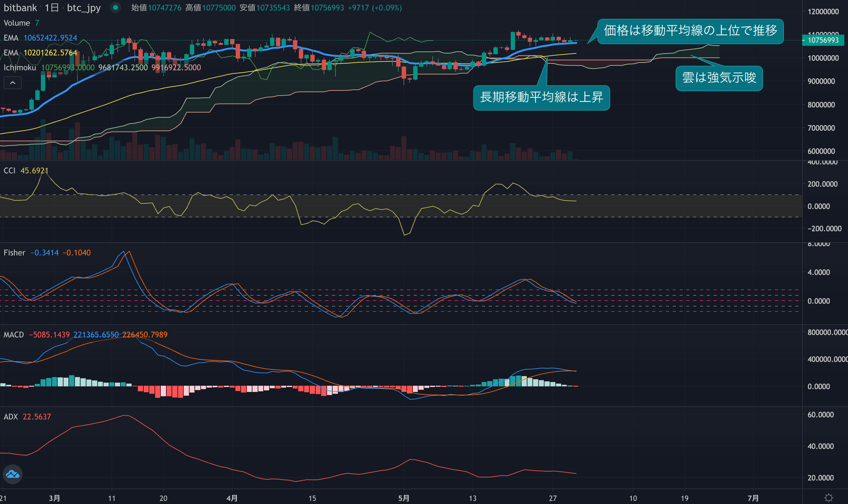This screenshot has height=504, width=848.
Task: Click the green market status dot
Action: [x=116, y=7]
